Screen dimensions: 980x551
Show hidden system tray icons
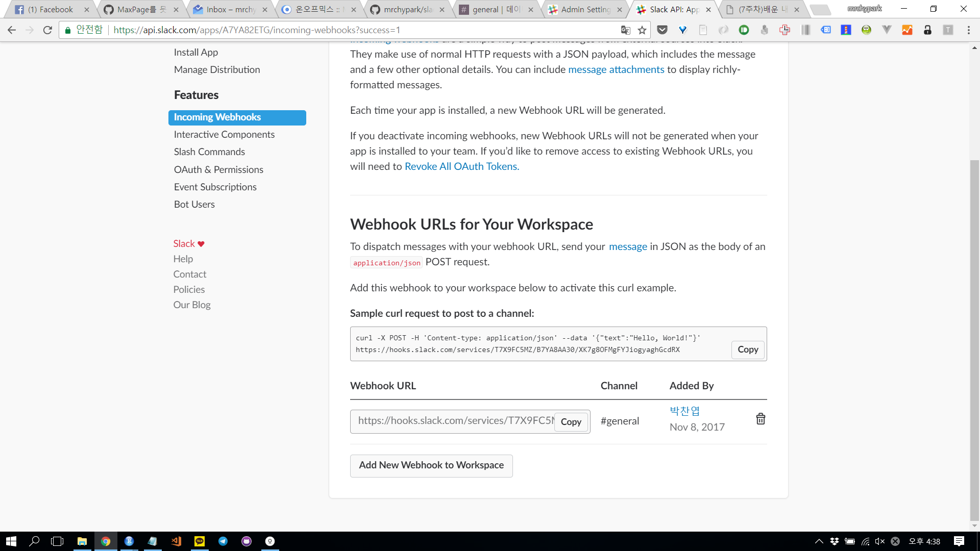point(819,541)
